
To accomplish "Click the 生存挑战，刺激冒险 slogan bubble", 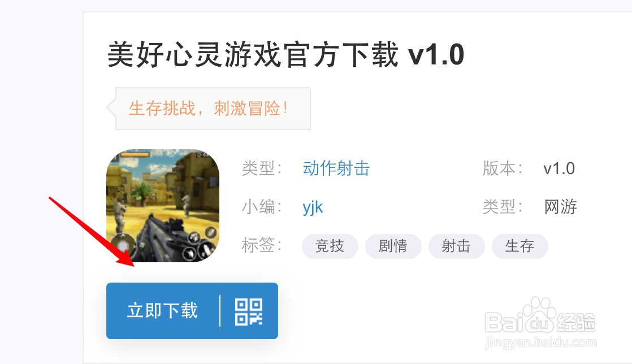I will (209, 109).
